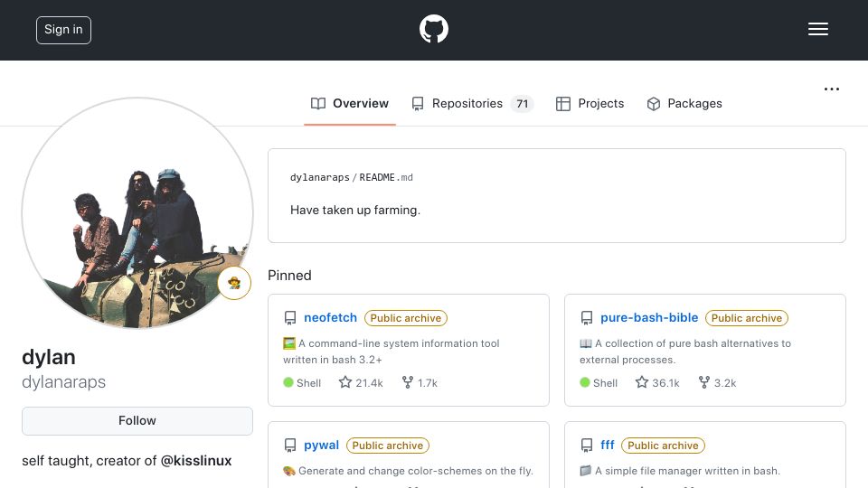Follow the user dylanaraps

click(137, 420)
